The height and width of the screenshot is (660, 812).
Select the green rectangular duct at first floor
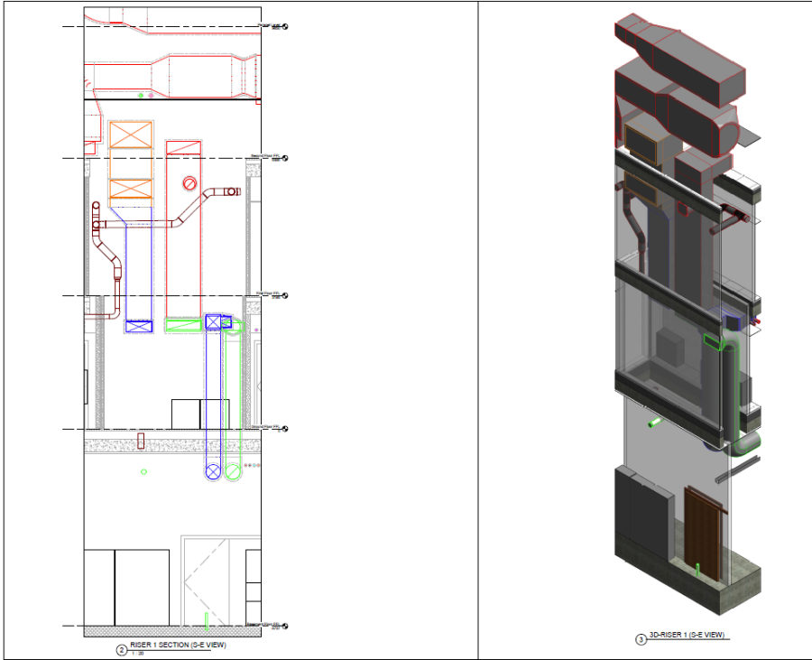[x=184, y=325]
